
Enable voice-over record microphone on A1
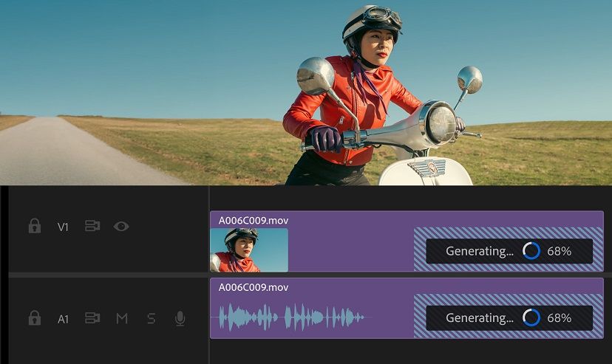tap(180, 318)
